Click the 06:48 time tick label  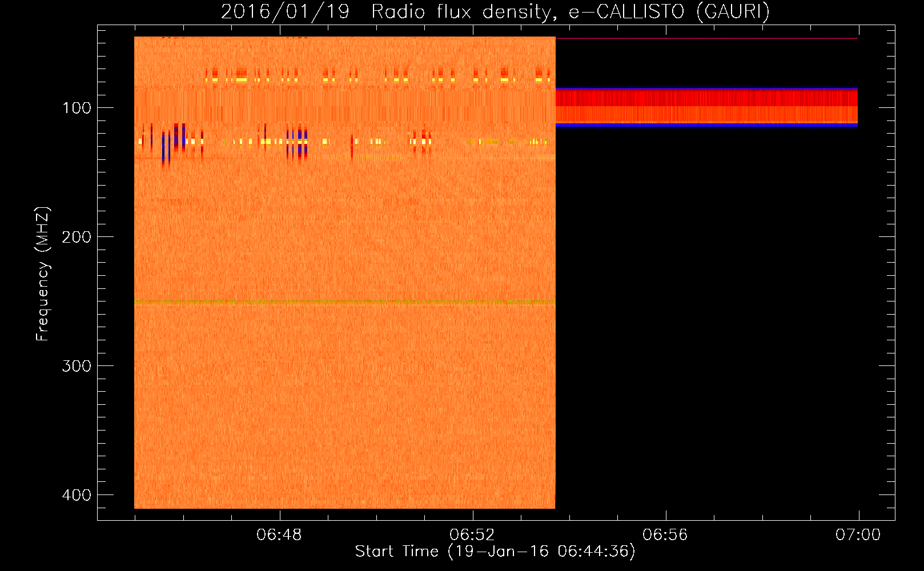click(x=279, y=535)
